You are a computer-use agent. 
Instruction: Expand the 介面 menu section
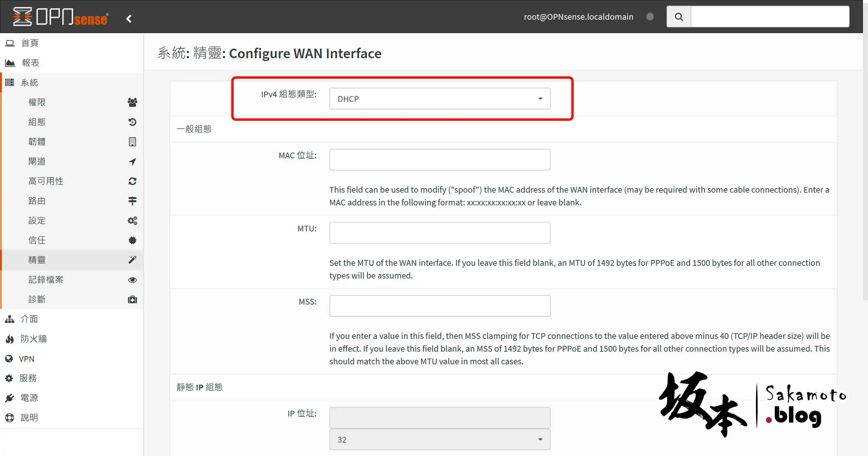pyautogui.click(x=29, y=319)
